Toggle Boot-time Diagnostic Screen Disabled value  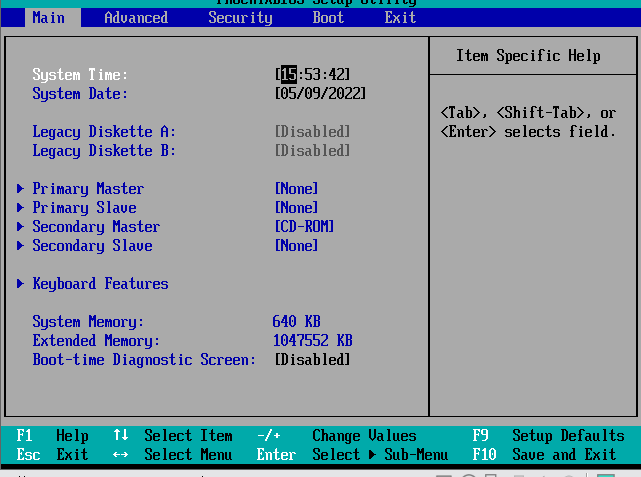313,360
